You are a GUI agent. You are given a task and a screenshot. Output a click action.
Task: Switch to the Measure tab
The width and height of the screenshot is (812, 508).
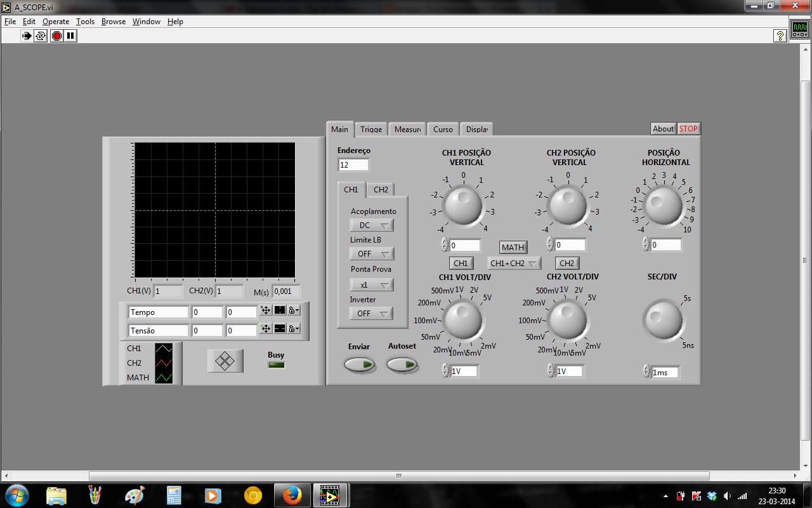[x=407, y=129]
